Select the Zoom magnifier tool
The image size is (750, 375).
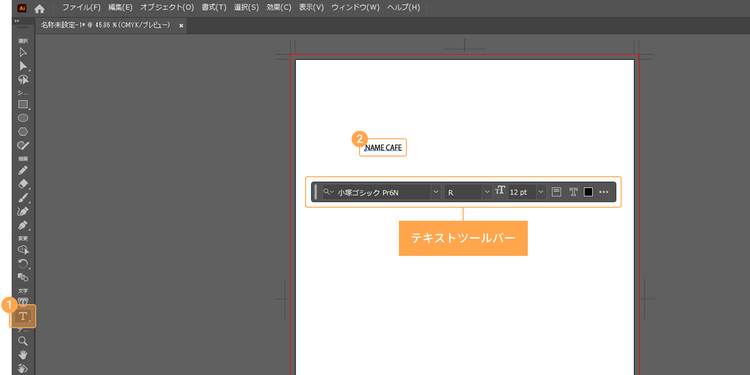(23, 341)
